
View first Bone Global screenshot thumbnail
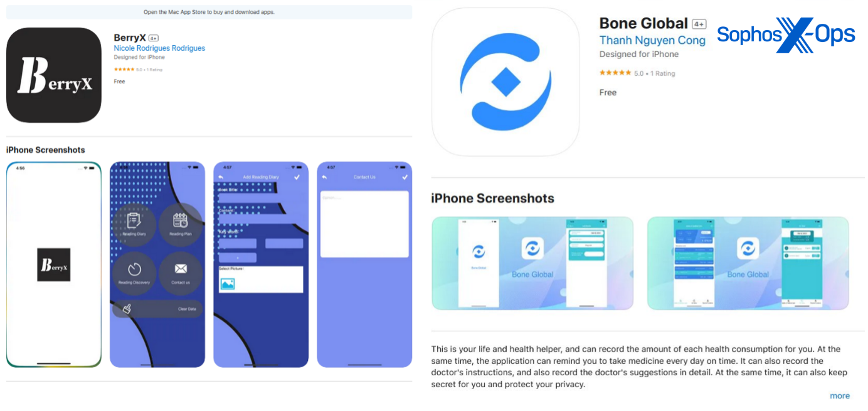point(532,263)
